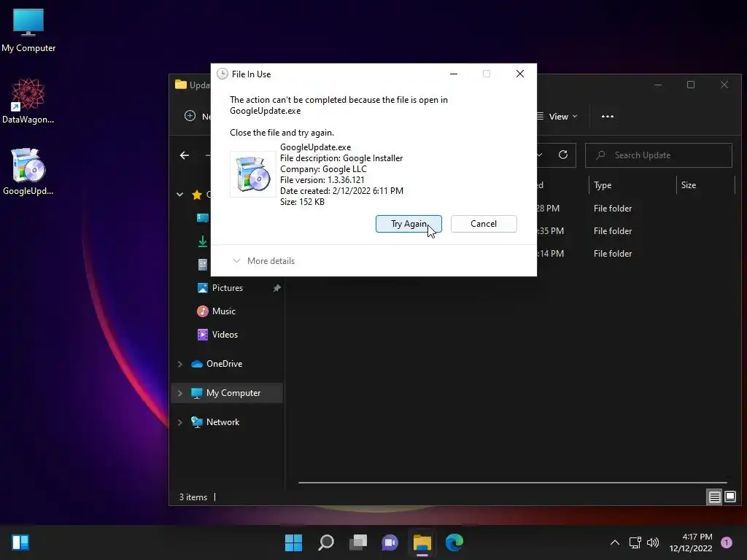Close the File In Use dialog

[x=519, y=74]
